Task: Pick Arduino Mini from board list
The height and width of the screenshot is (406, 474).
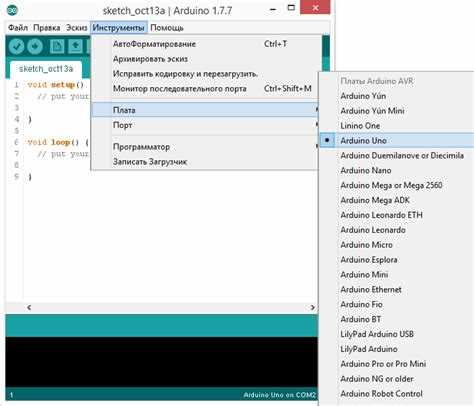Action: 397,274
